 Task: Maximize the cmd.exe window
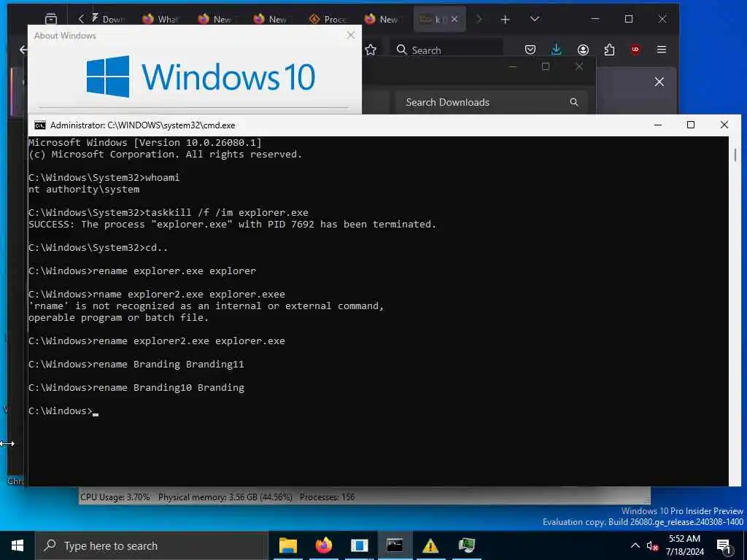point(691,125)
